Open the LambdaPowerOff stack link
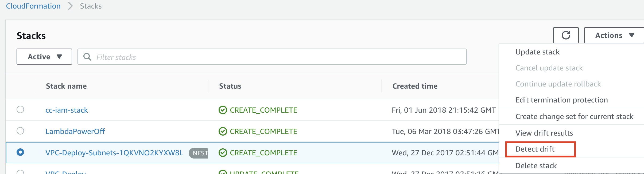Image resolution: width=644 pixels, height=174 pixels. [x=75, y=131]
